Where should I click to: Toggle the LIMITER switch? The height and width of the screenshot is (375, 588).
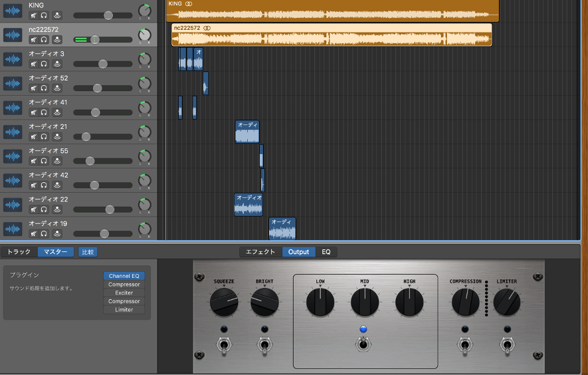pyautogui.click(x=507, y=345)
